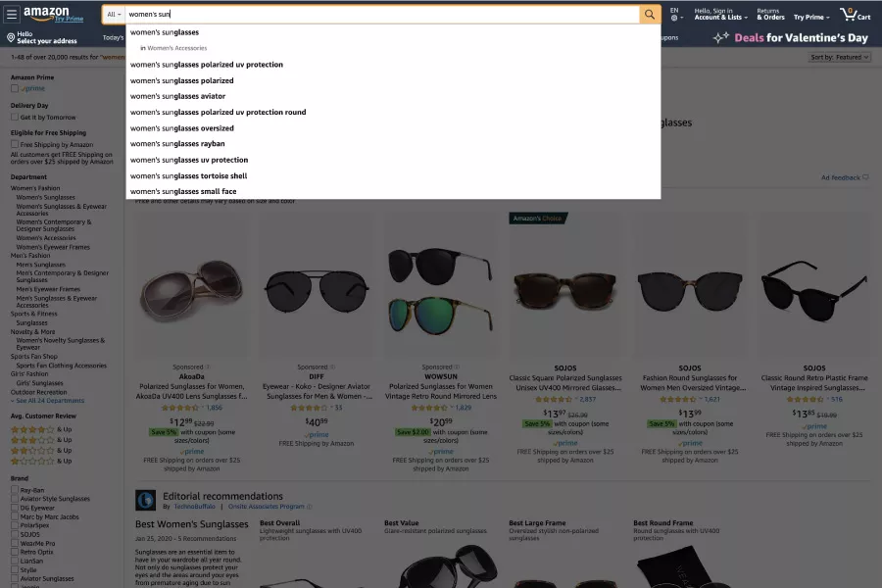Viewport: 882px width, 588px height.
Task: Toggle the Amazon Prime filter checkbox
Action: pos(15,88)
